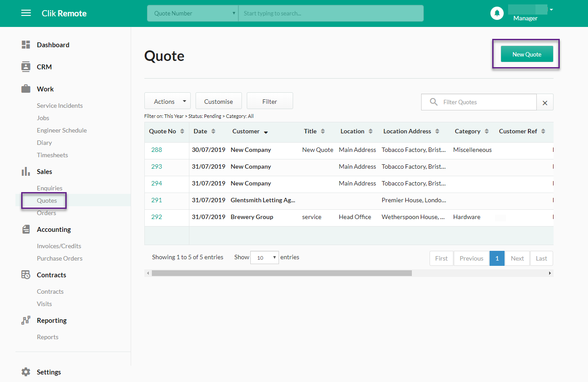Screen dimensions: 588x382
Task: Open quote number 292 link
Action: tap(157, 217)
